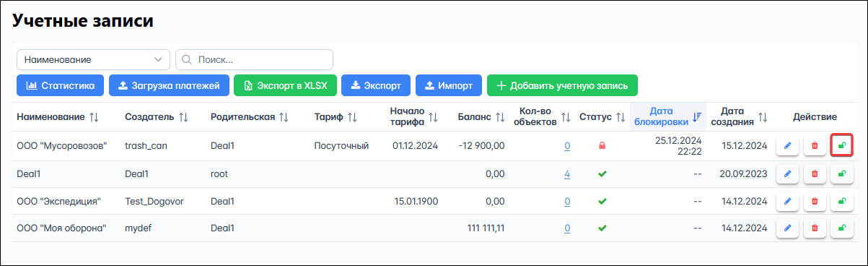Sort accounts by Тариф header
868x266 pixels.
pyautogui.click(x=336, y=116)
